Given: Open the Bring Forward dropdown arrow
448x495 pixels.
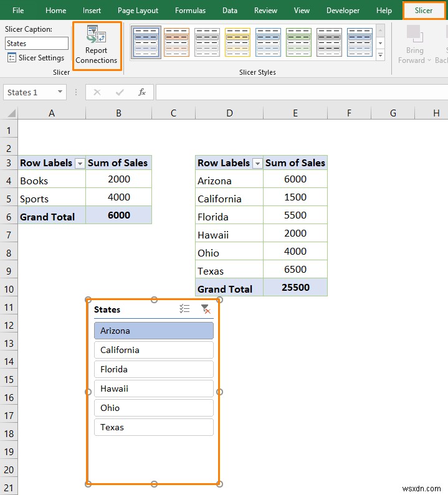Looking at the screenshot, I should click(x=429, y=60).
